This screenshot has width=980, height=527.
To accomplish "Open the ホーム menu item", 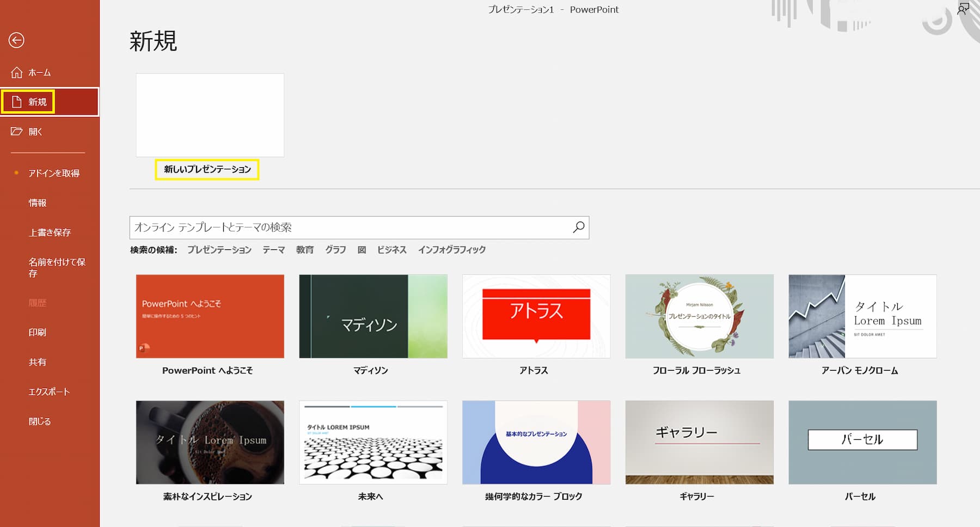I will click(50, 72).
